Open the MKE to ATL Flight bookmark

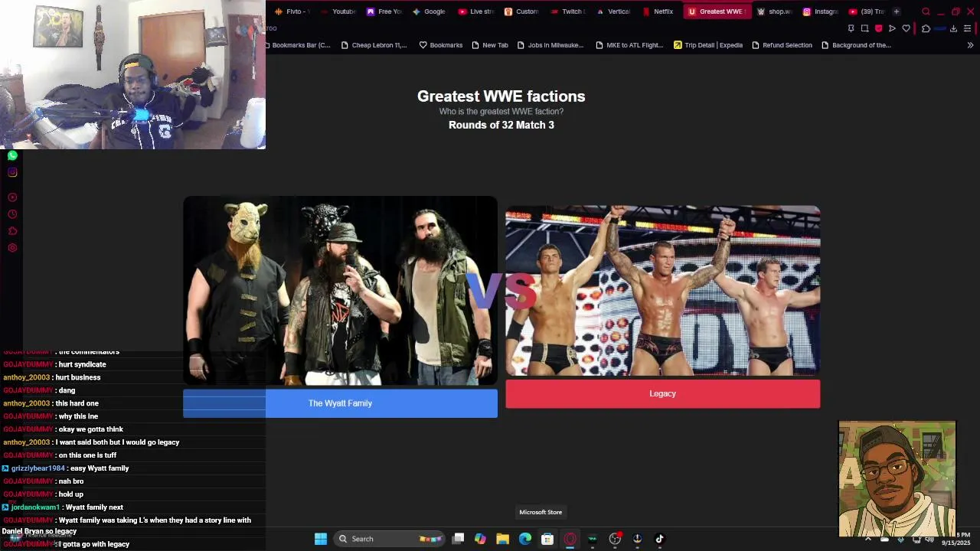(629, 45)
